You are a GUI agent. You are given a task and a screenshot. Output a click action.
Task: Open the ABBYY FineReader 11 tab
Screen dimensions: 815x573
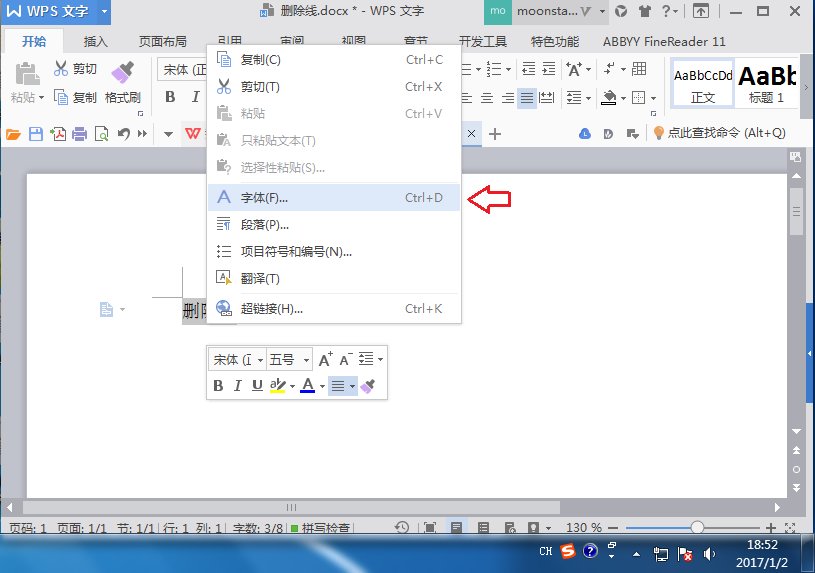(664, 41)
